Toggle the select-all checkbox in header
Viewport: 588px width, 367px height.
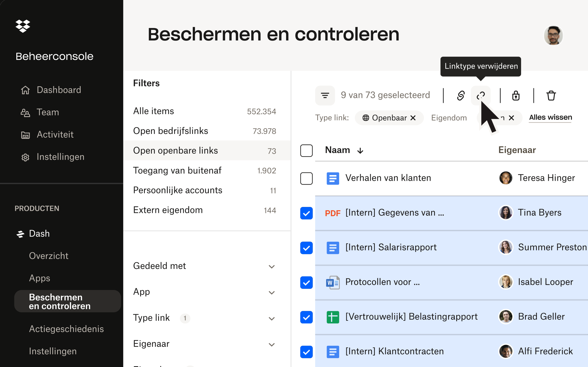click(306, 151)
